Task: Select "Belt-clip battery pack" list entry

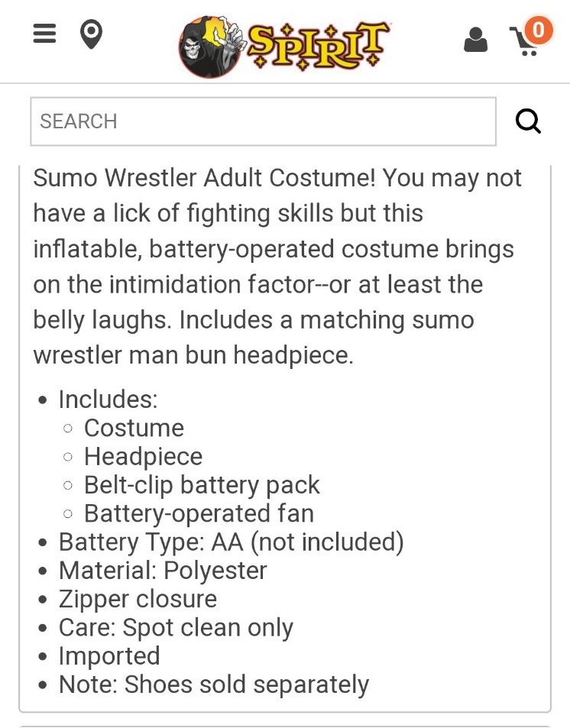Action: [x=202, y=485]
